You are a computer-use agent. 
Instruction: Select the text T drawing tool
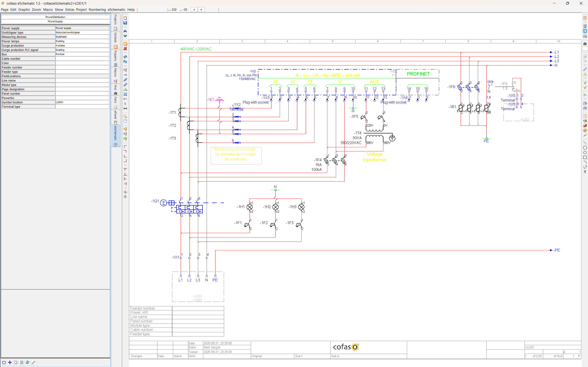(x=585, y=172)
